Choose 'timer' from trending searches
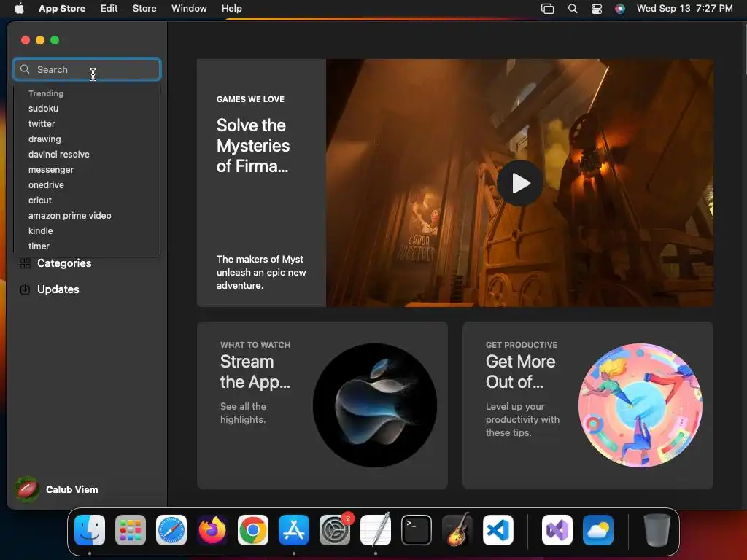Image resolution: width=747 pixels, height=560 pixels. [39, 246]
